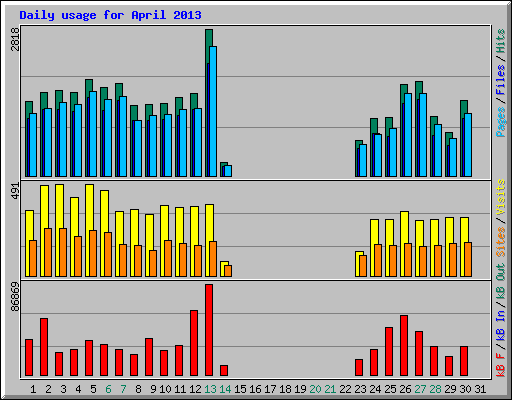Click day 31 on the x-axis
Image resolution: width=512 pixels, height=400 pixels.
[480, 389]
